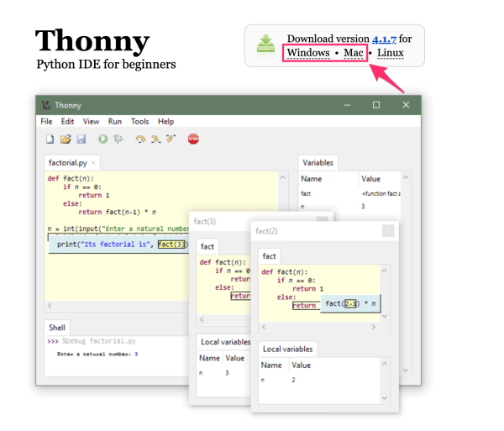Start debugging with the bug icon

click(x=118, y=139)
